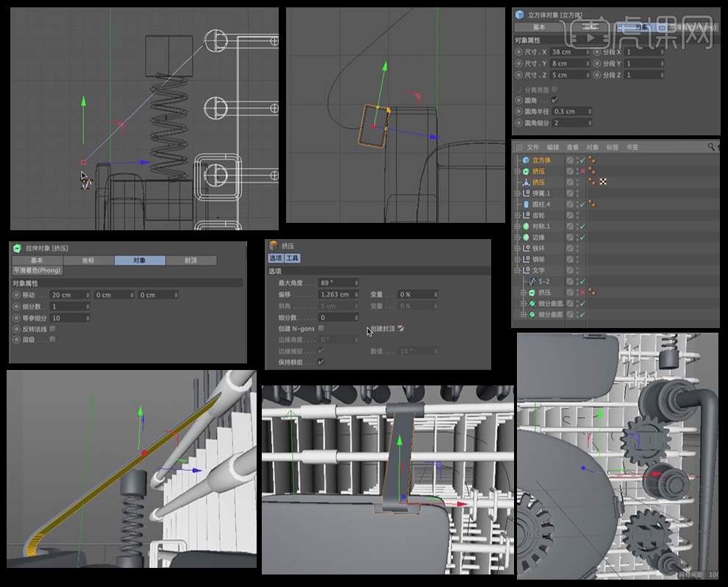Toggle the 创建封顶 checkbox
The image size is (728, 587).
click(402, 329)
